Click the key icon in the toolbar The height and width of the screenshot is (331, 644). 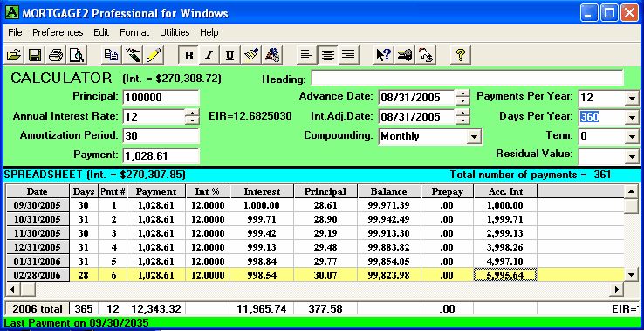pos(405,55)
